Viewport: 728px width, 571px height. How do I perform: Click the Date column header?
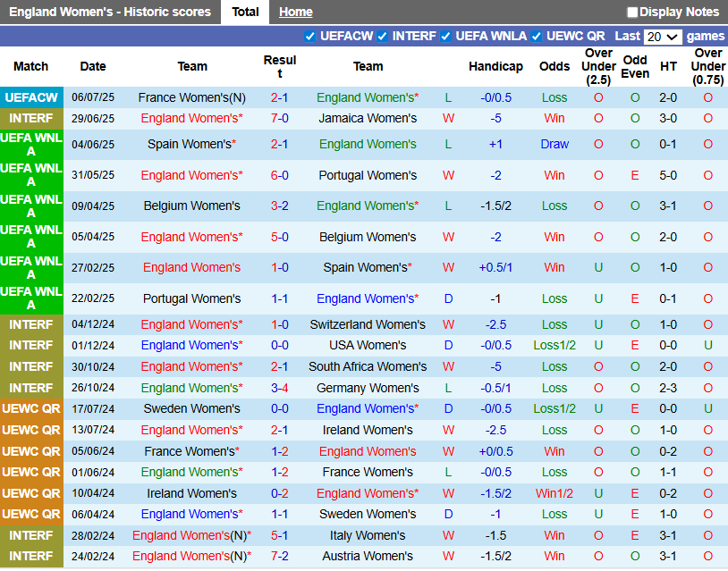click(x=93, y=66)
